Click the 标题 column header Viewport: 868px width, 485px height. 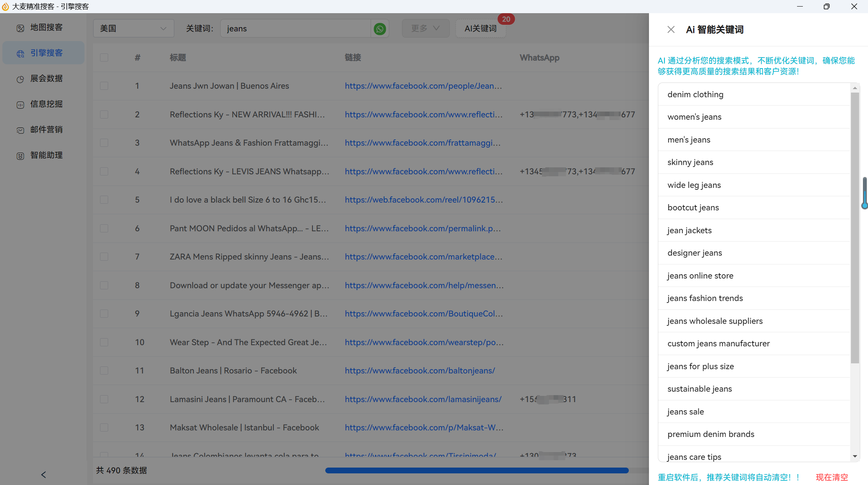tap(178, 58)
